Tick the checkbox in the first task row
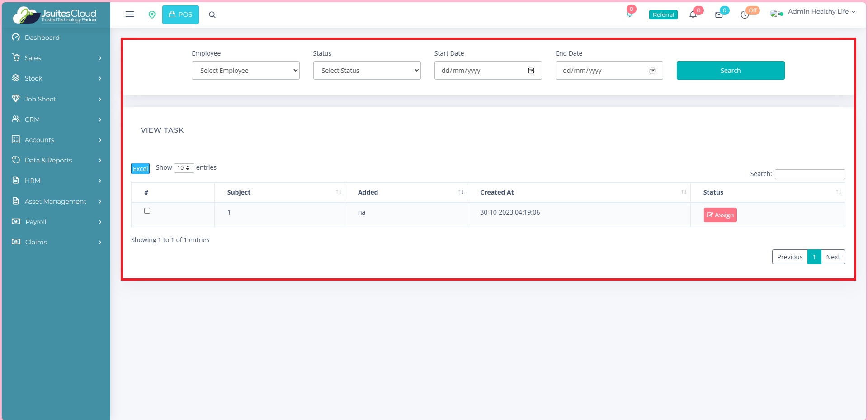 [147, 210]
